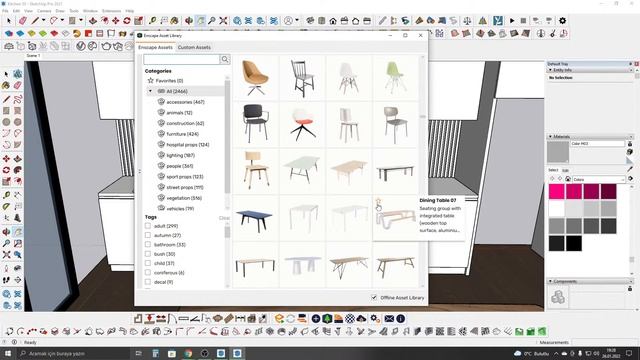Image resolution: width=640 pixels, height=360 pixels.
Task: Click search magnifier in Asset Library
Action: [x=225, y=60]
